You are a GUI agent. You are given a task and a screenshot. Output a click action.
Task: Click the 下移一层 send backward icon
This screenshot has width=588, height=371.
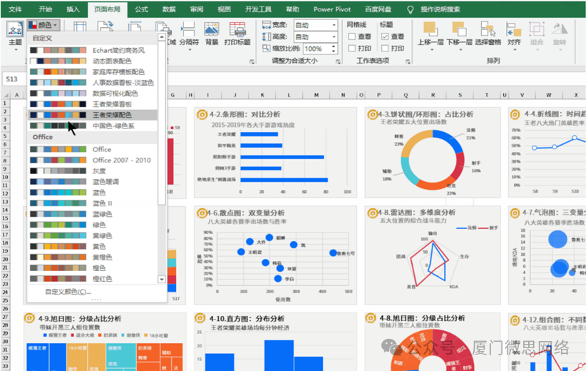tap(459, 29)
